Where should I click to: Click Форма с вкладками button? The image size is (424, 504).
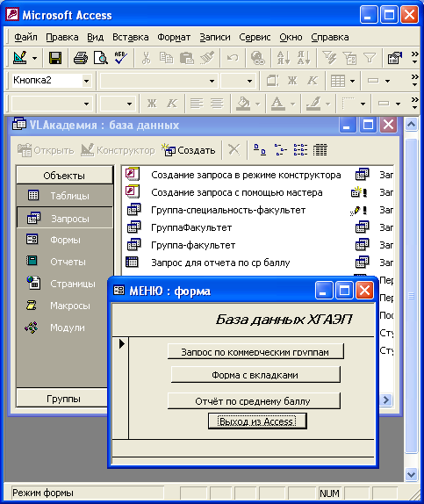[x=255, y=374]
